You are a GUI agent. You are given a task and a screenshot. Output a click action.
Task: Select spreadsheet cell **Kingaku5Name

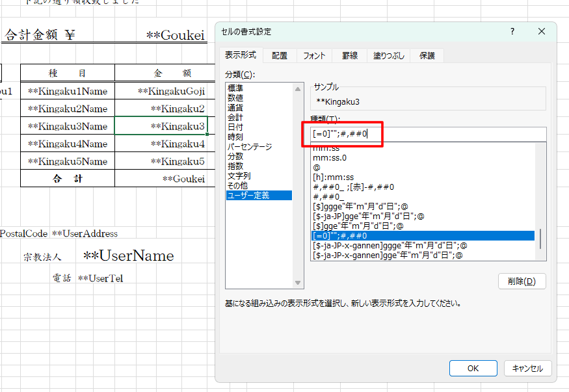[x=68, y=161]
